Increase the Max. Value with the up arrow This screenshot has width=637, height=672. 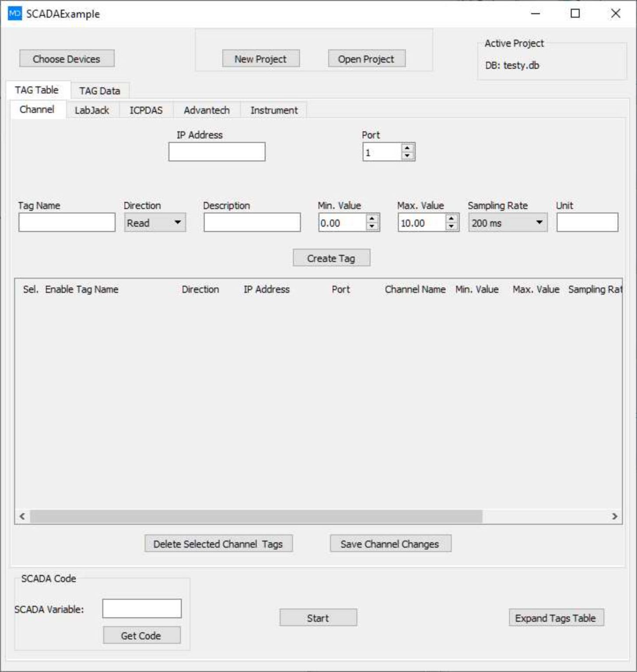(450, 218)
